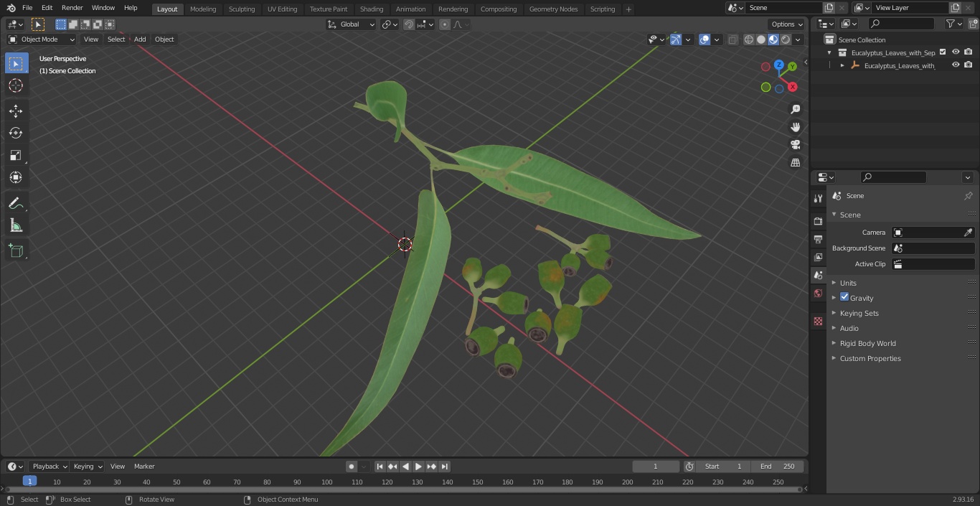Click the eyedropper in the Camera field

[x=968, y=233]
